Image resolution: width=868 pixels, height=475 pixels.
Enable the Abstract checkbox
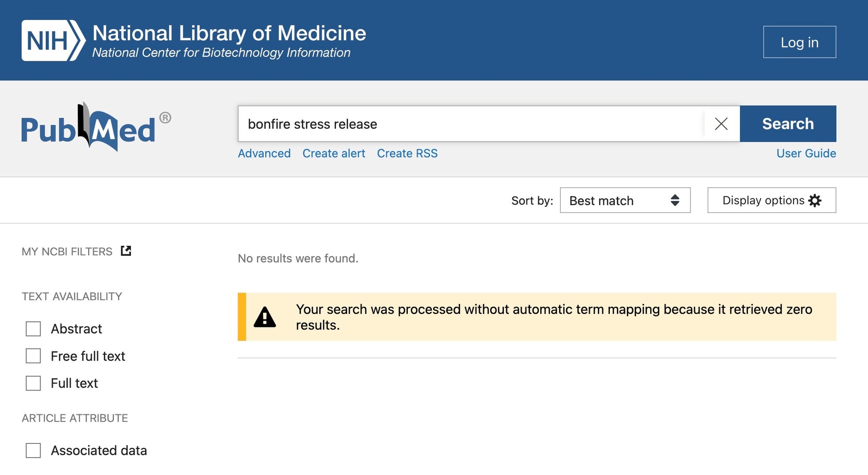coord(33,329)
